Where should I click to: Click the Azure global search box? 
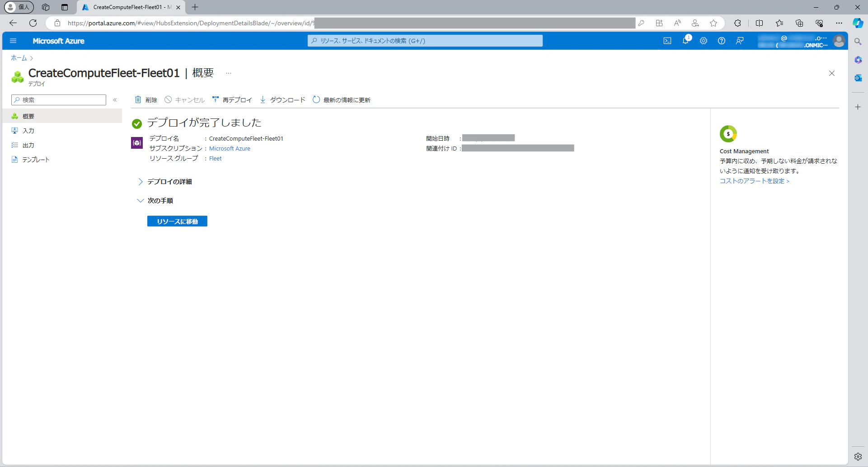pyautogui.click(x=425, y=41)
